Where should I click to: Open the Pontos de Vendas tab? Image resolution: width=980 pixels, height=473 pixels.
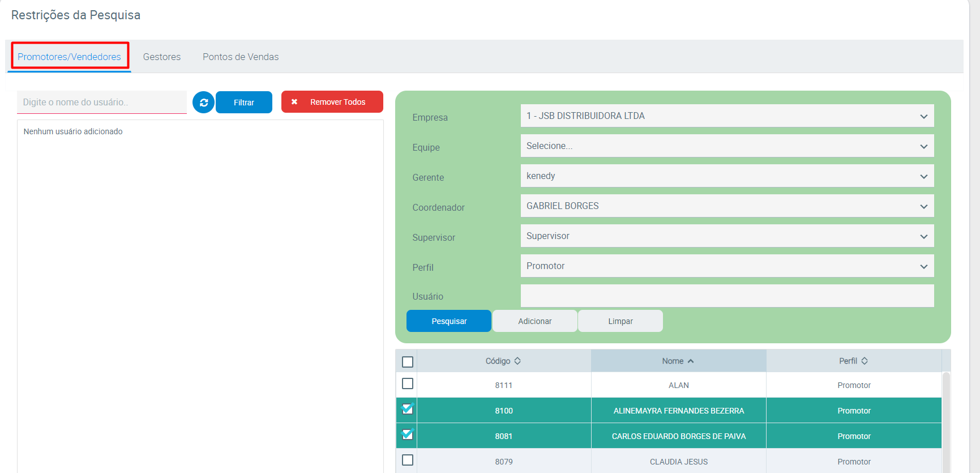241,57
